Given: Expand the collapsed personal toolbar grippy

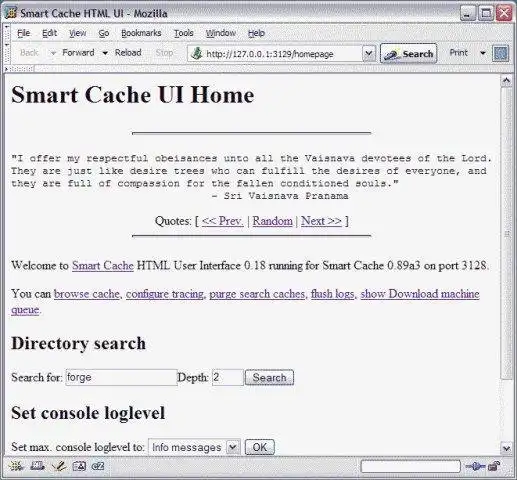Looking at the screenshot, I should 19,69.
